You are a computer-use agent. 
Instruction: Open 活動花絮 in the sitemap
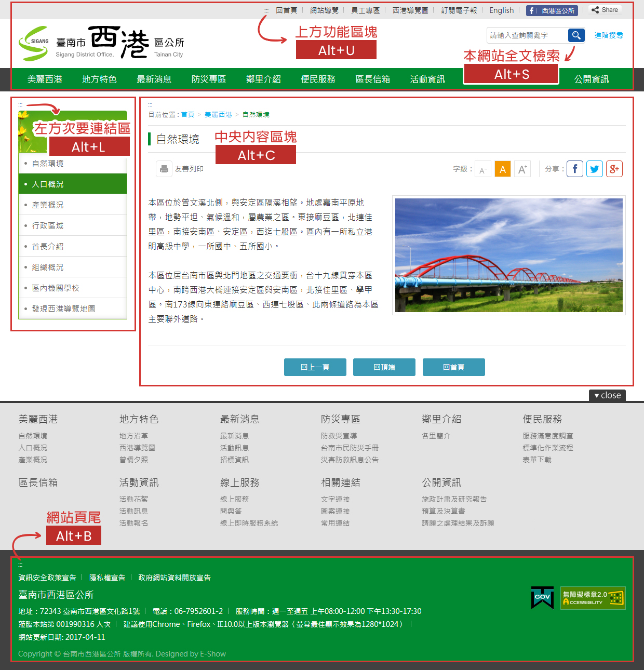133,499
